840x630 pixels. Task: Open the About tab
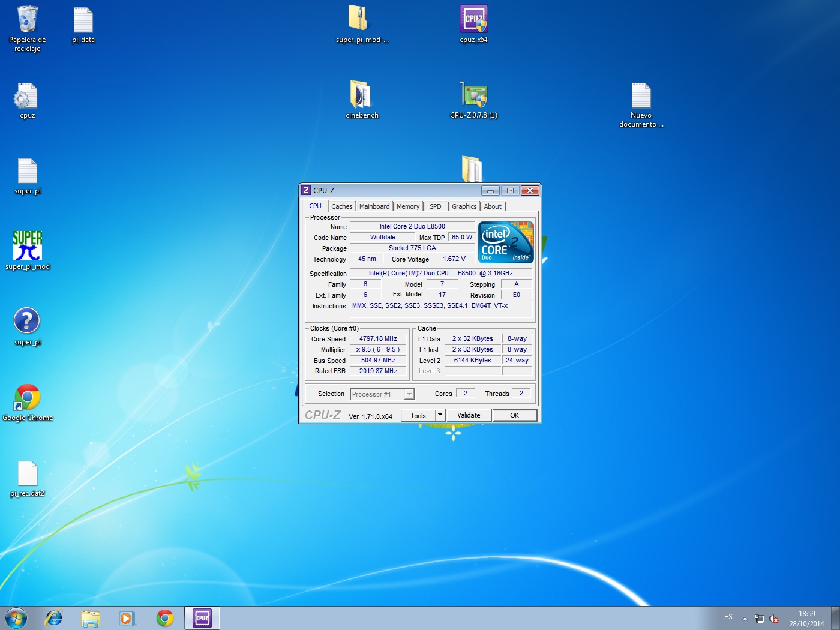coord(493,206)
